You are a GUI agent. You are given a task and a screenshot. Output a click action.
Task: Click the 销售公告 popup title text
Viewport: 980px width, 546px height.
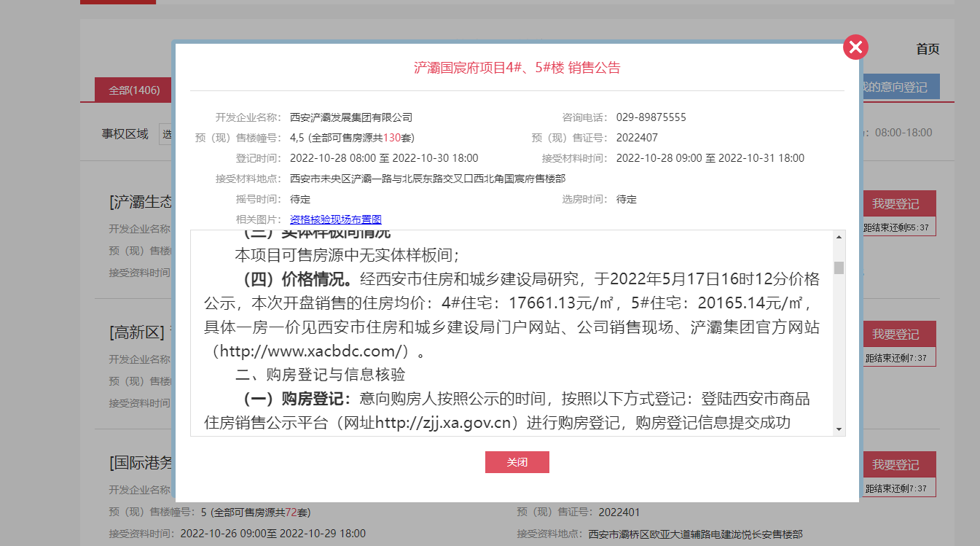pos(517,68)
